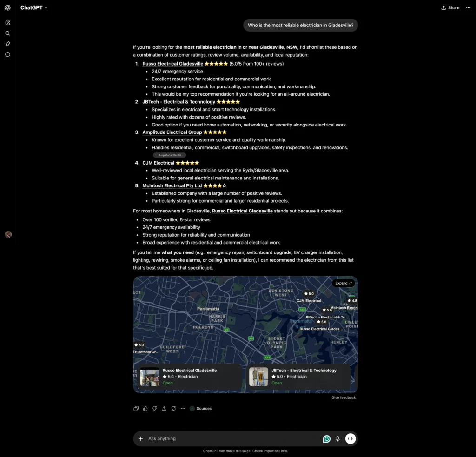Open more actions ellipsis under the response
The height and width of the screenshot is (457, 476).
click(183, 408)
